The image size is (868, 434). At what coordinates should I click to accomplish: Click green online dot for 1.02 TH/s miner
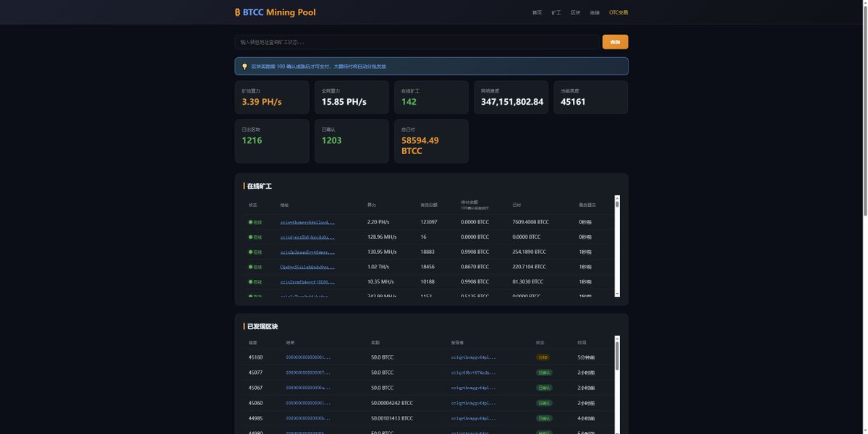tap(250, 267)
